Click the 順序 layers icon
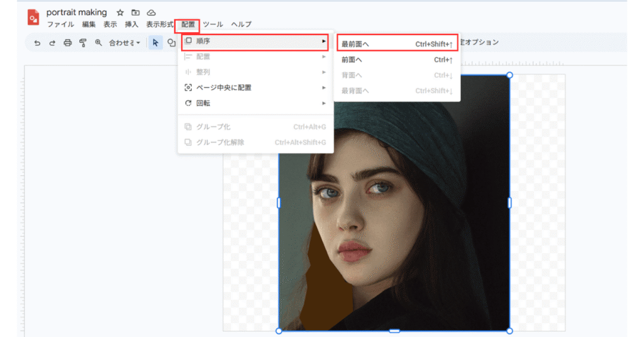This screenshot has height=337, width=644. click(188, 41)
